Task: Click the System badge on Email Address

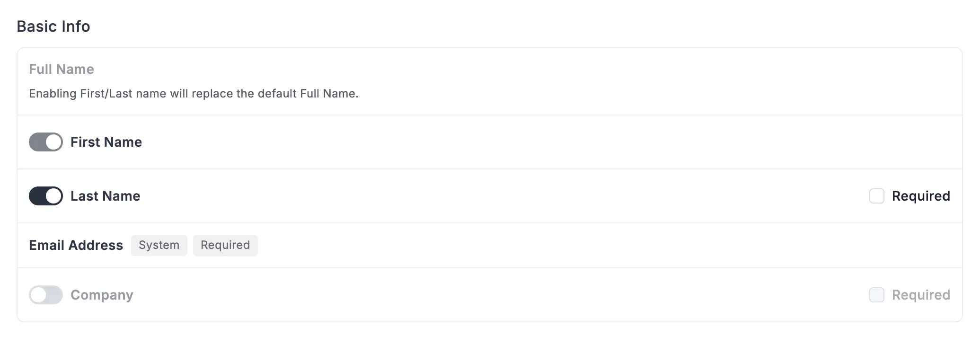Action: 159,245
